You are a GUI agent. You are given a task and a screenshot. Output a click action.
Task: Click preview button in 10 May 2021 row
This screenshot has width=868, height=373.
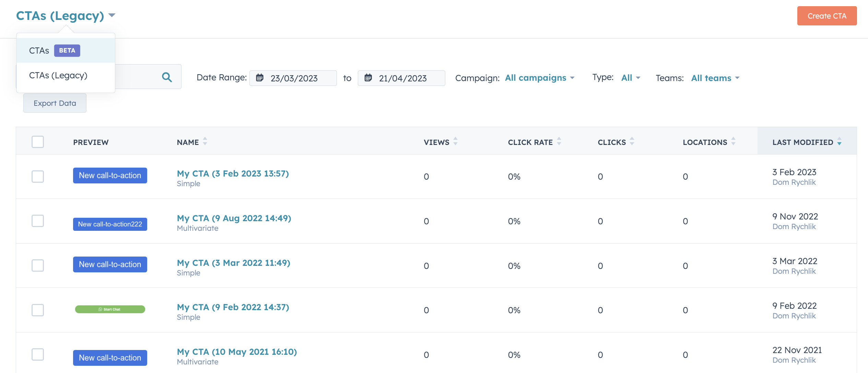pos(110,358)
